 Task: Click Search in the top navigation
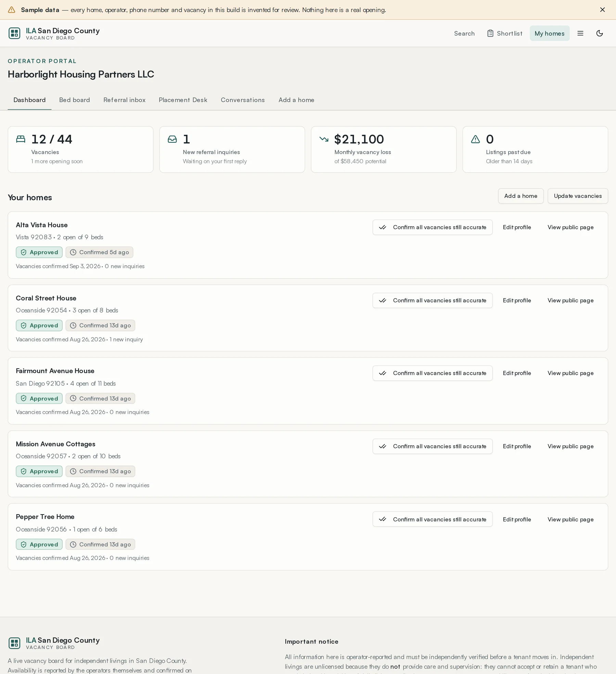tap(464, 33)
